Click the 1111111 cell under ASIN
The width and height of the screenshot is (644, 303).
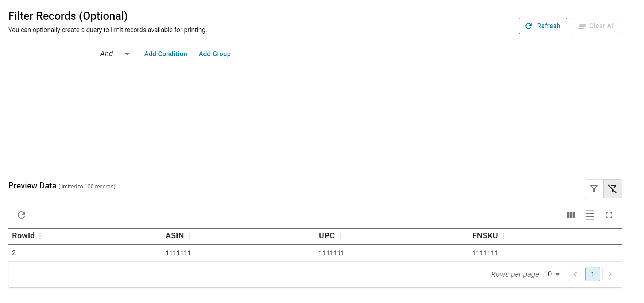click(178, 253)
